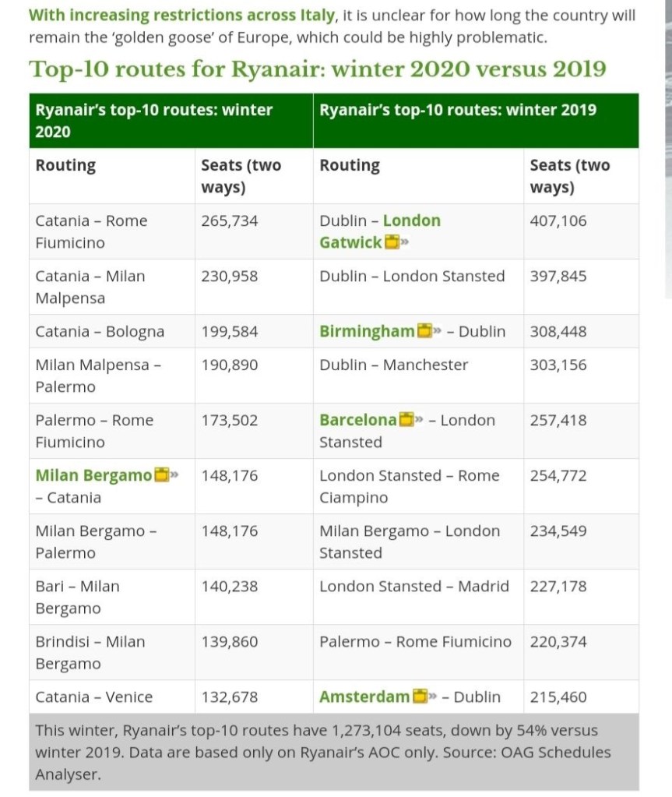Open the Amsterdam link

pyautogui.click(x=364, y=696)
